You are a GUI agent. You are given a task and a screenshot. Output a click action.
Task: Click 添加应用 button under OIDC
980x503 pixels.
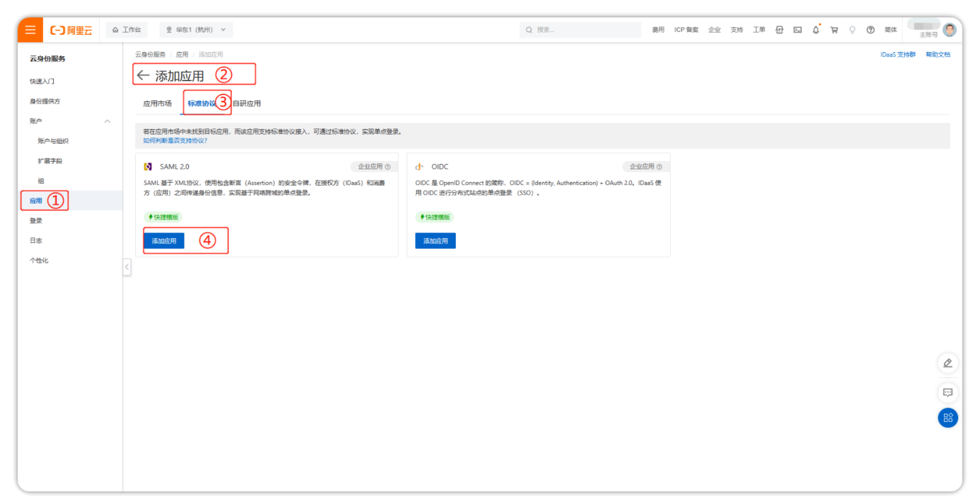pos(435,241)
